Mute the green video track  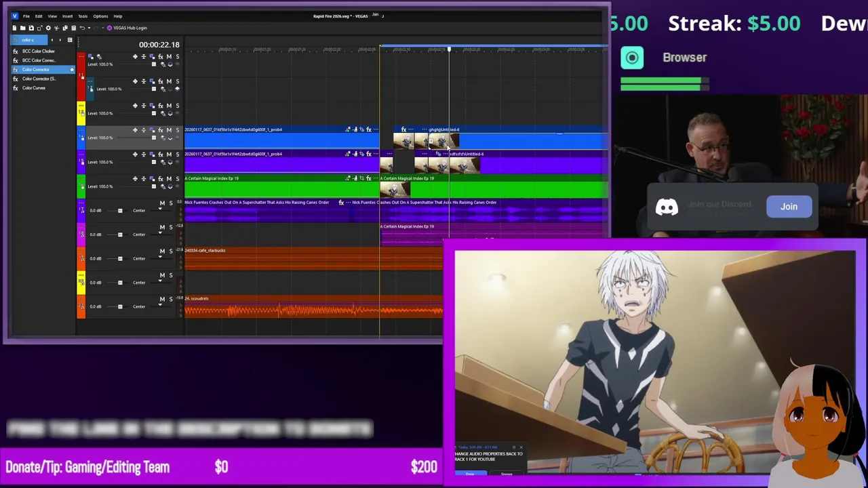pos(169,179)
